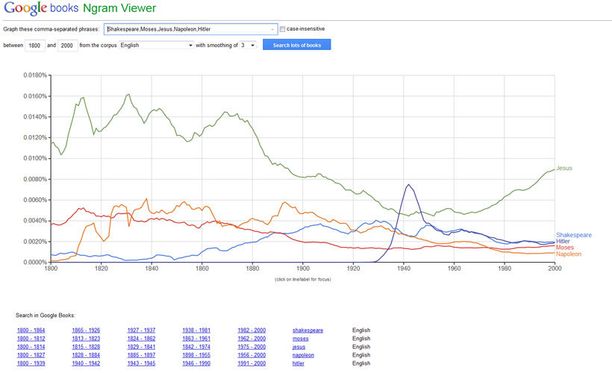
Task: Expand the phrases field dropdown arrow
Action: (x=272, y=29)
